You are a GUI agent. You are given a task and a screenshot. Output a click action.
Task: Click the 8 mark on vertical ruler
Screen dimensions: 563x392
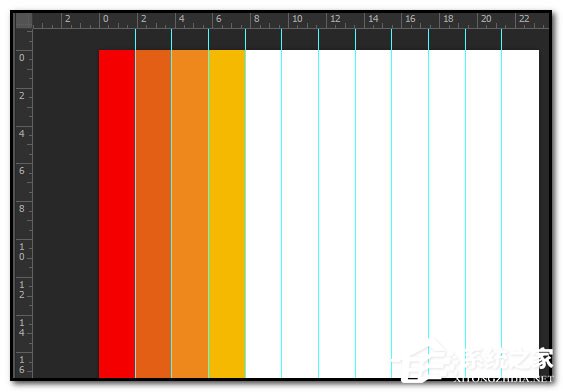click(x=22, y=209)
